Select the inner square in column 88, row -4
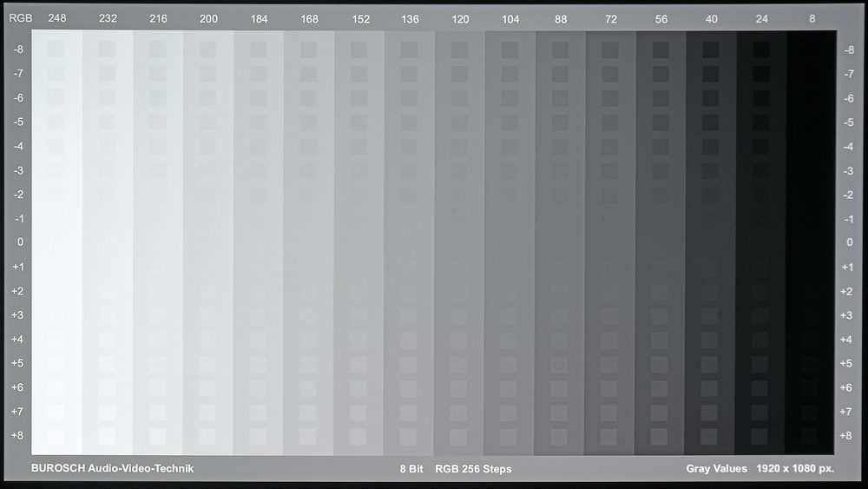The width and height of the screenshot is (868, 489). 560,147
